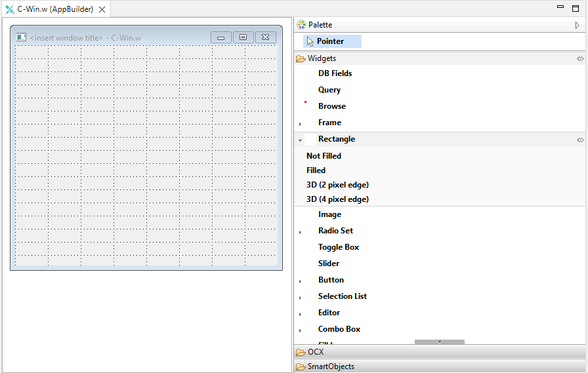Select the Selection List widget
Screen dimensions: 588x373
343,296
